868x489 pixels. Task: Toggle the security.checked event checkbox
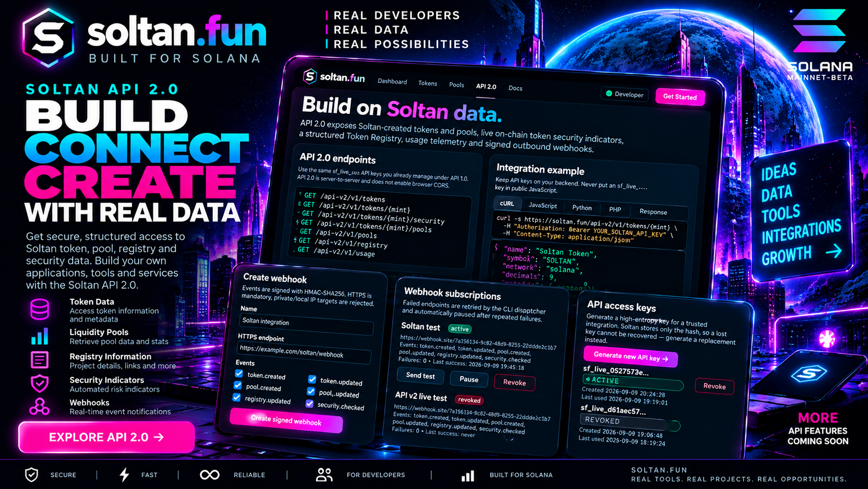310,404
